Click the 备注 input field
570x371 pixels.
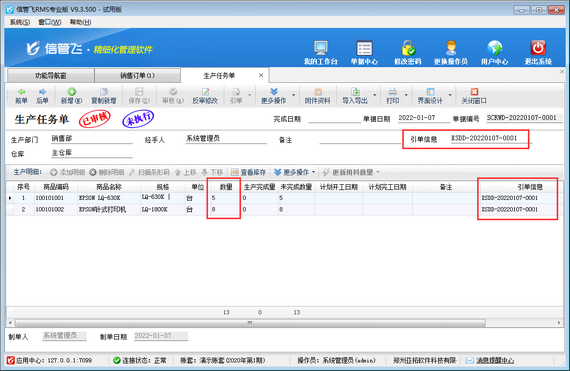click(x=360, y=140)
